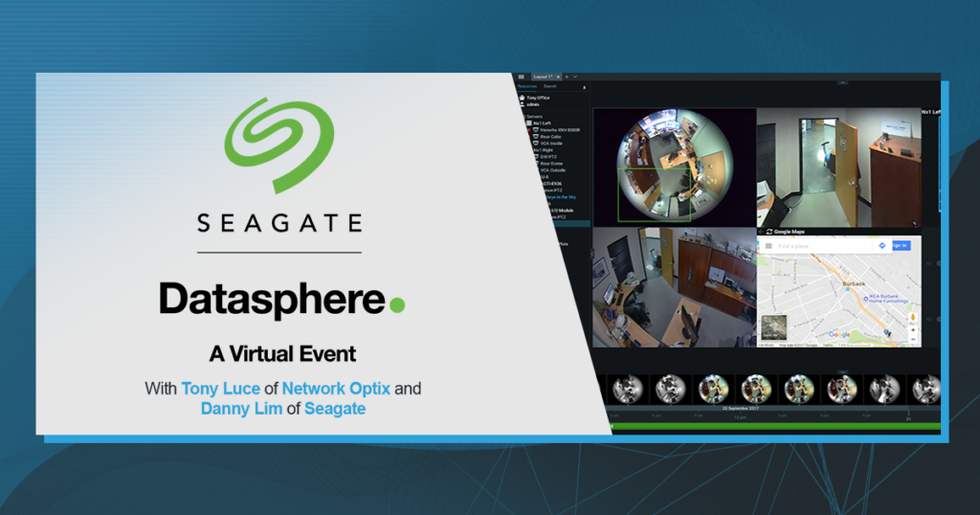The image size is (980, 515).
Task: Select the DW PTZ camera
Action: tap(548, 157)
